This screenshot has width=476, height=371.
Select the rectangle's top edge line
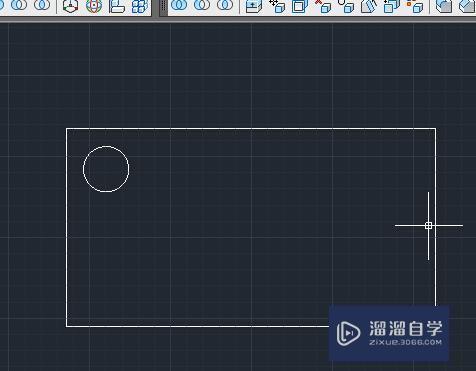251,128
